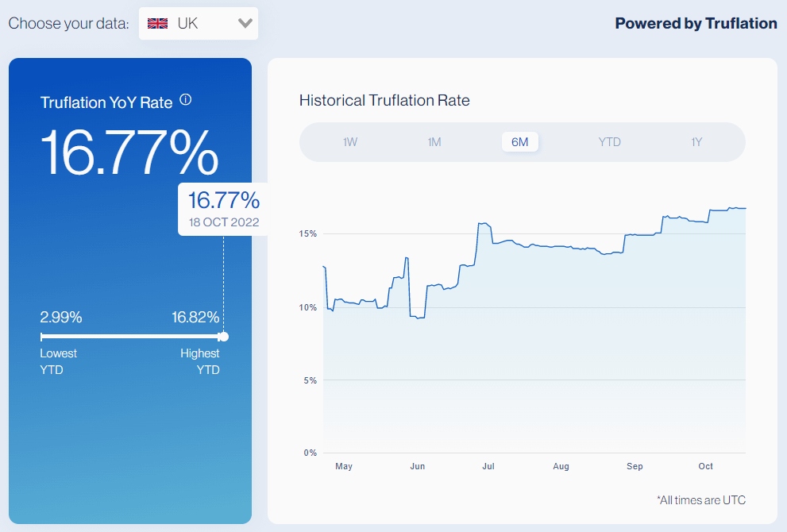This screenshot has height=532, width=787.
Task: Click the Sep label on chart axis
Action: click(x=635, y=466)
